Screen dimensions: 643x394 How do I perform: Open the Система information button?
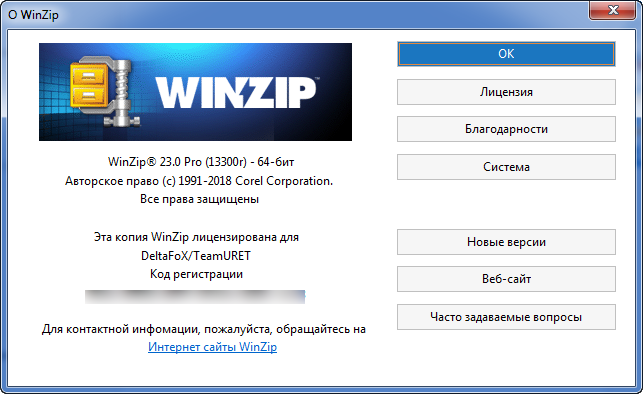506,167
